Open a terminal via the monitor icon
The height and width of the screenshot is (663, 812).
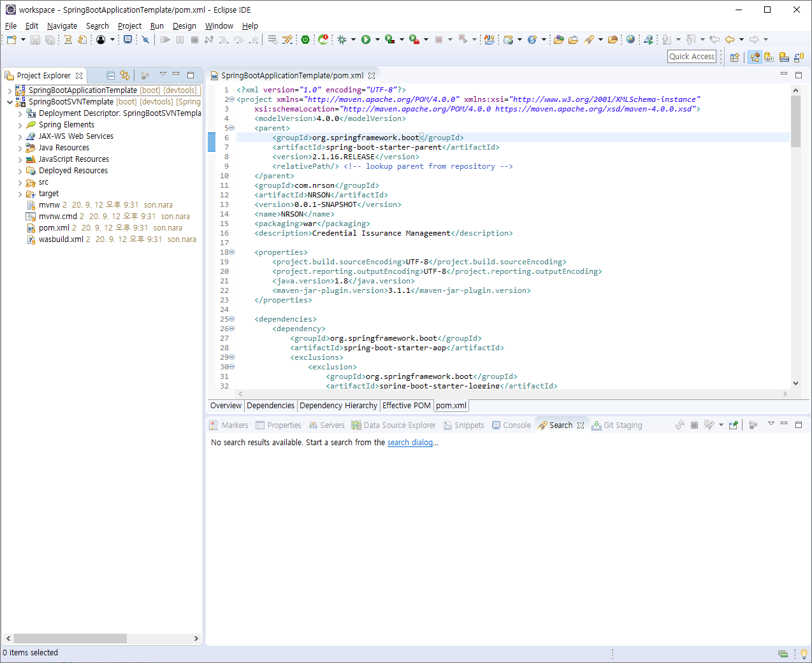pos(128,39)
